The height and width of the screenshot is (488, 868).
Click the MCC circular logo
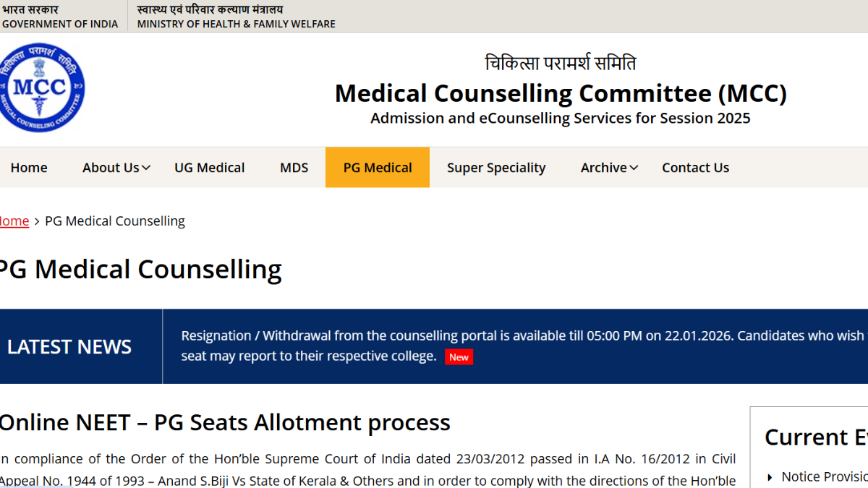click(x=43, y=87)
